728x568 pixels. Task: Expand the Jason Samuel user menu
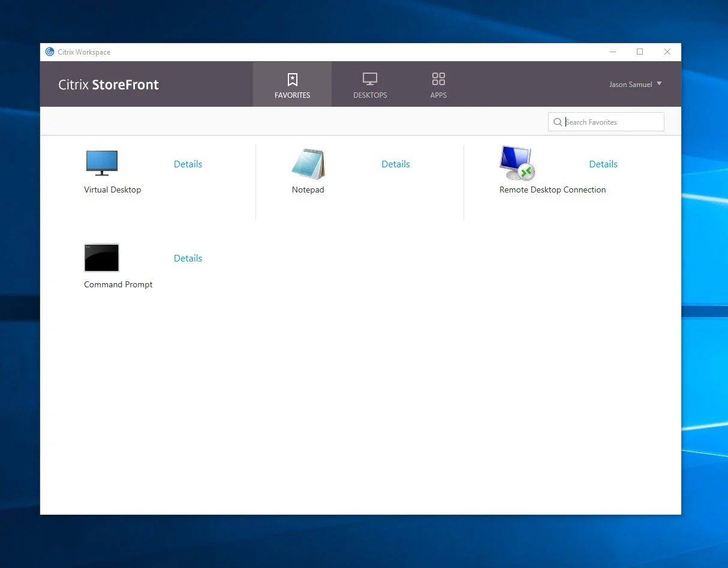(635, 85)
